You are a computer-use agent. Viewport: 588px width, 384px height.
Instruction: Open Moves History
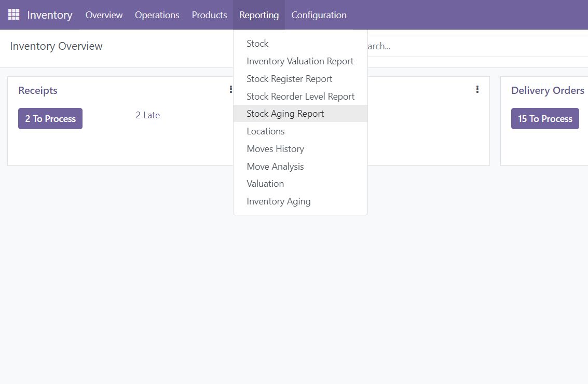(x=275, y=149)
